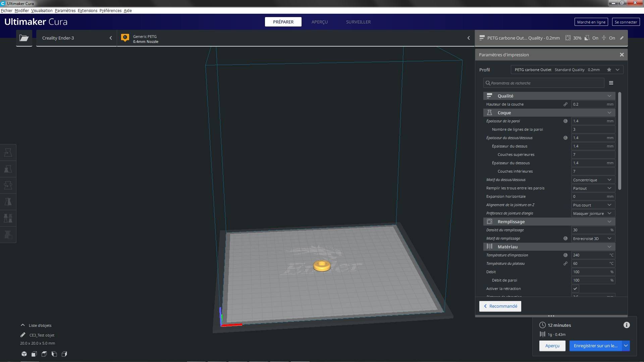Click Enregistrer sur un le... button
This screenshot has height=362, width=644.
[596, 346]
